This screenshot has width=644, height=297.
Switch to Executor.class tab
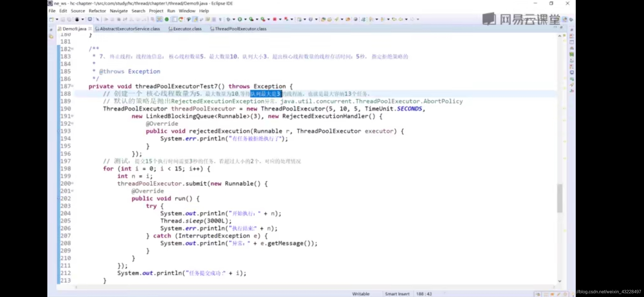point(187,29)
